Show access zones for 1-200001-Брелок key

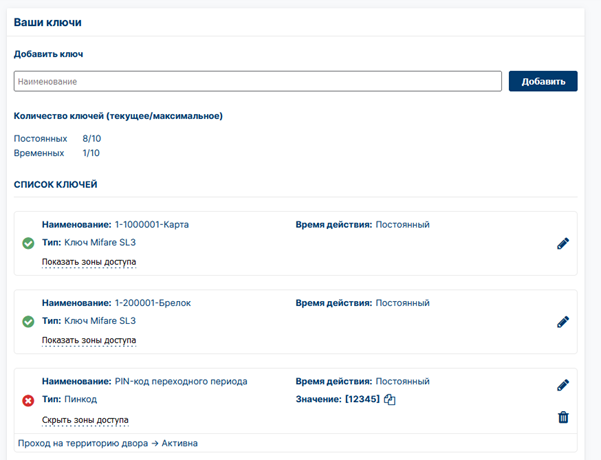(89, 340)
